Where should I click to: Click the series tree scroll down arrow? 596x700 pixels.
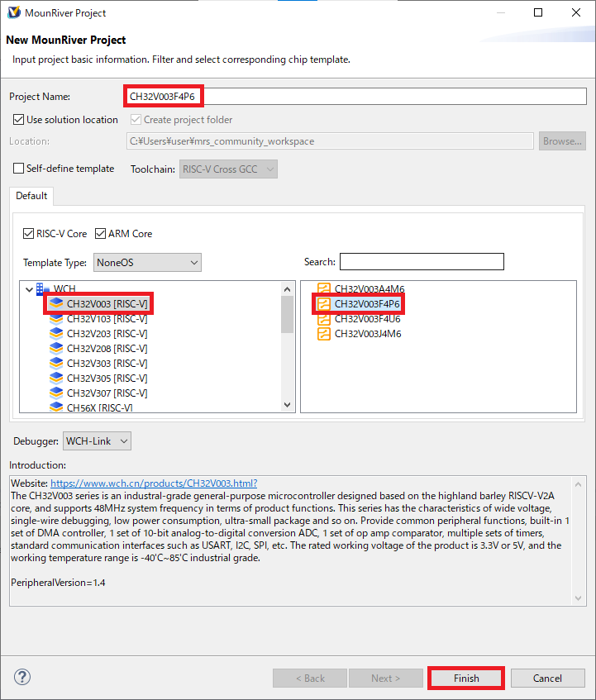(x=288, y=405)
